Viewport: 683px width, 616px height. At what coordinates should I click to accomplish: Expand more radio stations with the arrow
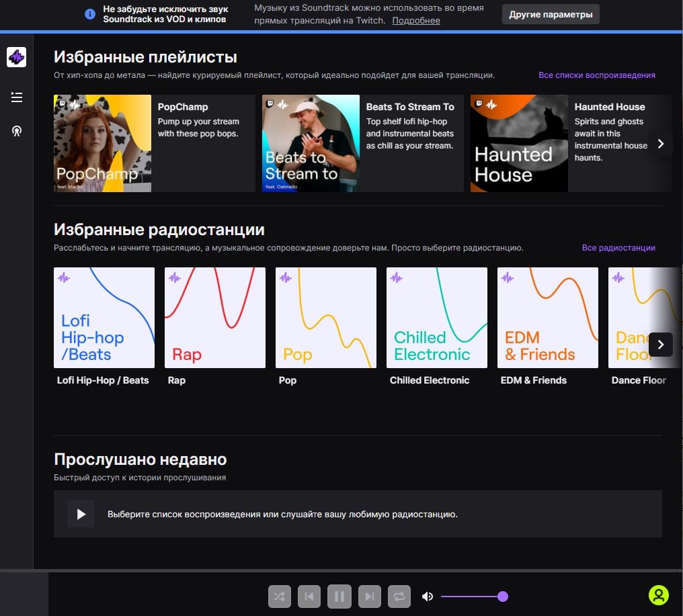pyautogui.click(x=660, y=344)
